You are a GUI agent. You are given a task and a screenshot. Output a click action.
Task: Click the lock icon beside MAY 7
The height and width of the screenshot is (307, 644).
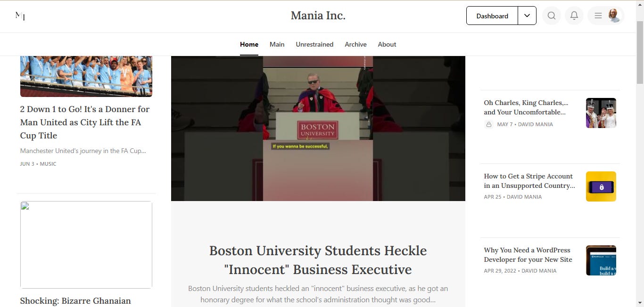pyautogui.click(x=489, y=124)
